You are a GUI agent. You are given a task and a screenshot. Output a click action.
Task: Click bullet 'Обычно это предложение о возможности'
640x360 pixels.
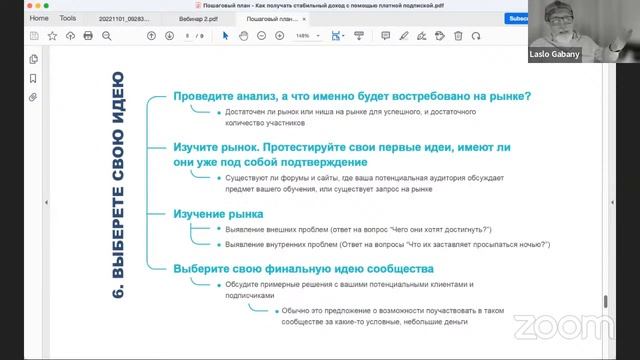pyautogui.click(x=393, y=316)
